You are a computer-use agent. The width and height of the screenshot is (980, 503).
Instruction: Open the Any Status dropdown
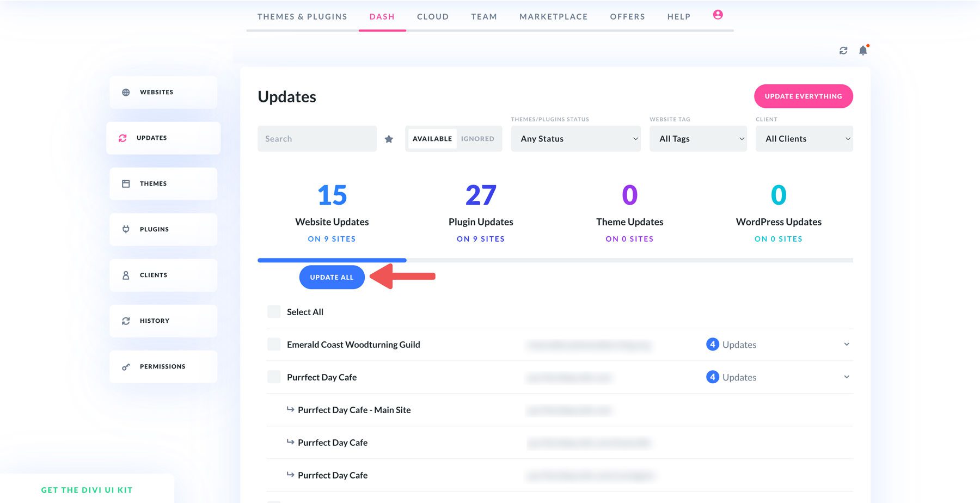575,138
